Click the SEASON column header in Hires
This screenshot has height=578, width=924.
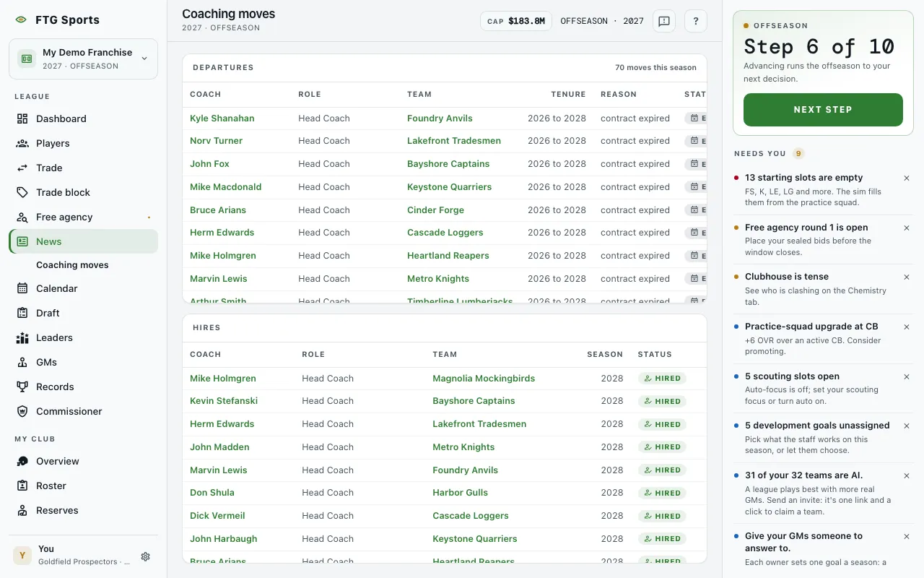click(605, 355)
